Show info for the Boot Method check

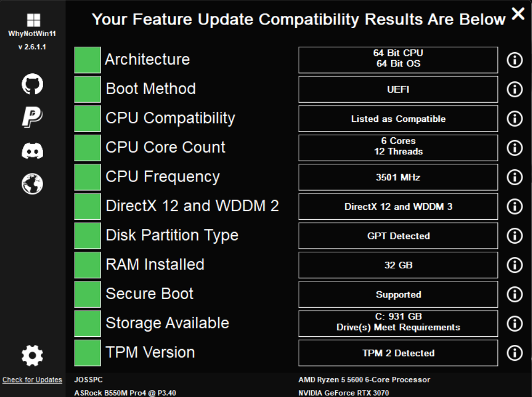click(514, 89)
